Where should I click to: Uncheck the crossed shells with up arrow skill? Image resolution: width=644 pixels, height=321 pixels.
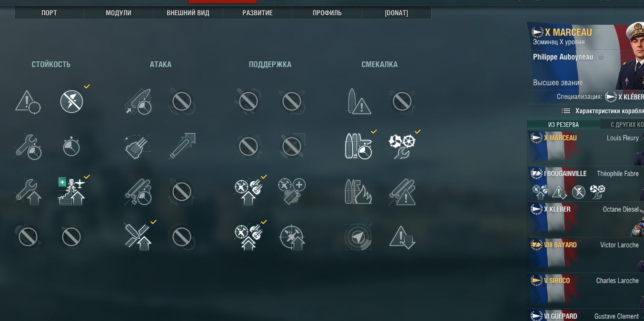[x=138, y=236]
